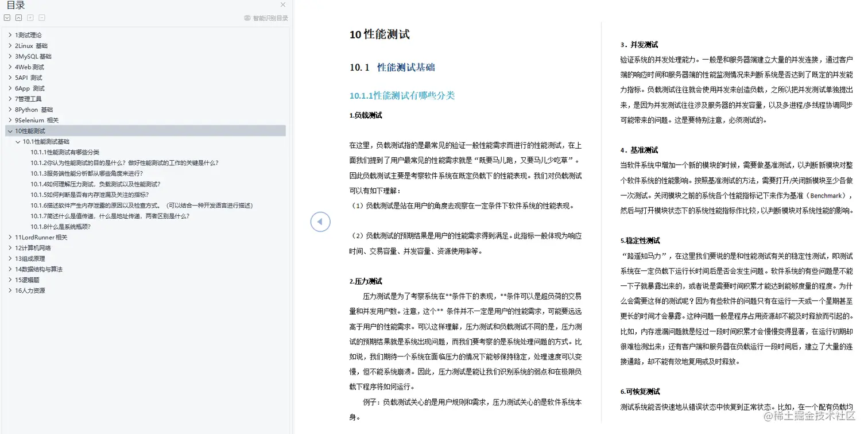The image size is (868, 434).
Task: Expand the 16人力资源 chapter arrow
Action: (x=10, y=290)
